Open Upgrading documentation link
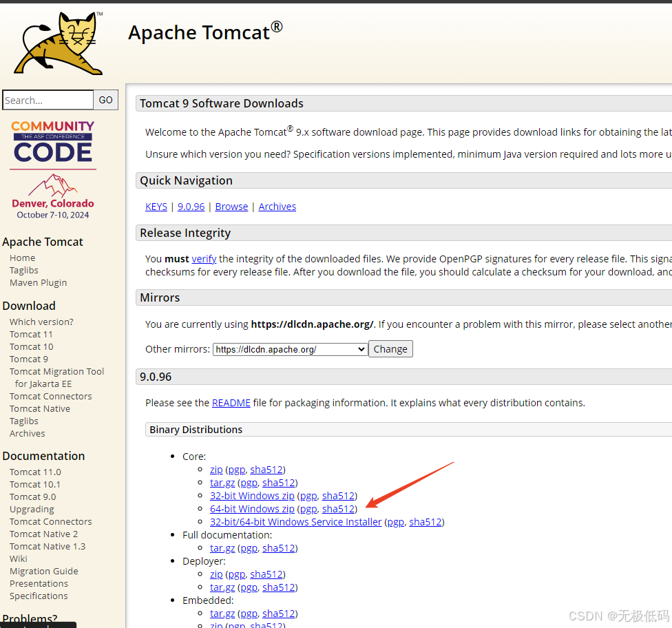 click(x=32, y=510)
